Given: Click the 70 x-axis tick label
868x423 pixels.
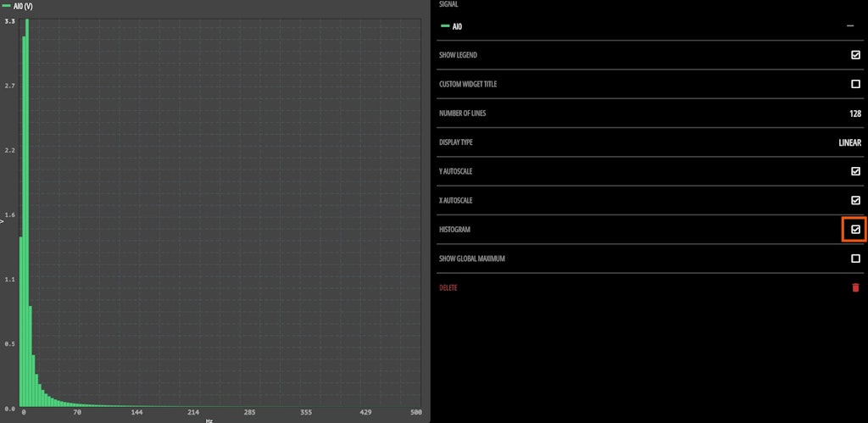Looking at the screenshot, I should [x=77, y=413].
